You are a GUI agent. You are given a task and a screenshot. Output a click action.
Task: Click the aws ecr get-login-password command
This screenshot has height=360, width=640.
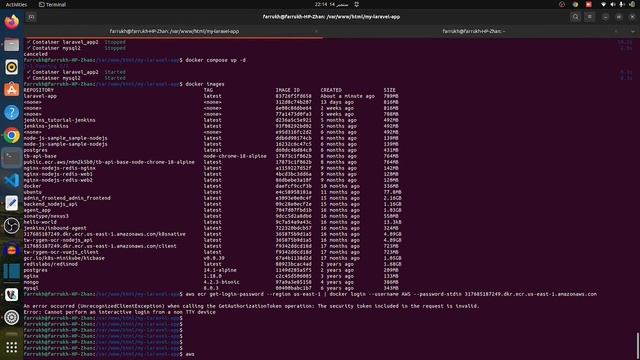(391, 294)
